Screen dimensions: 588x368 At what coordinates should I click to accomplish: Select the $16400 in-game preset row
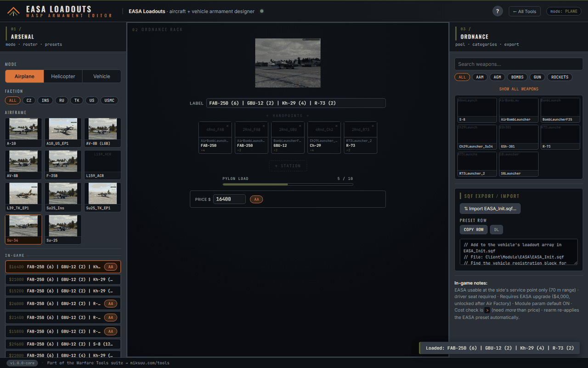click(63, 267)
